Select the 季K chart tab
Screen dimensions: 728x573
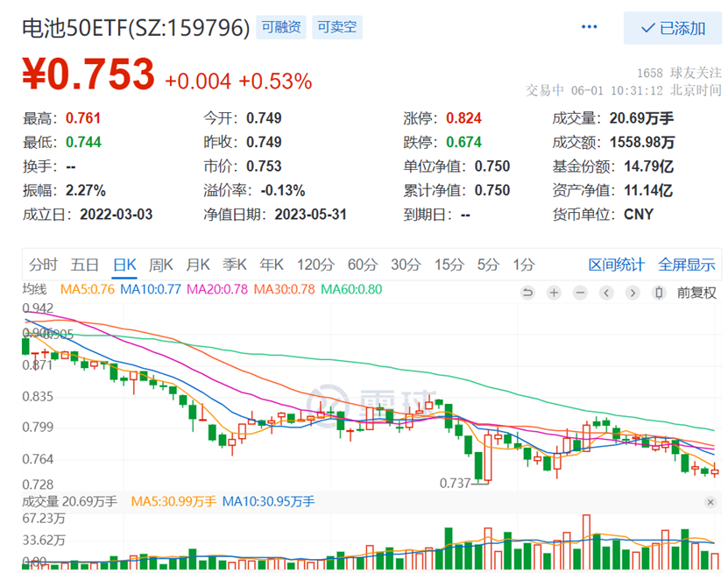tap(235, 265)
